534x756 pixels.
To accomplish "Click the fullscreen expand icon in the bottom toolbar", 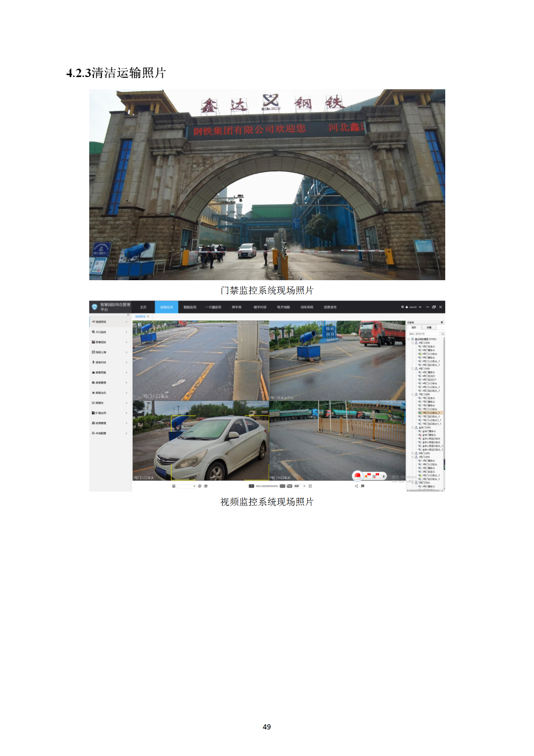I will coord(310,486).
